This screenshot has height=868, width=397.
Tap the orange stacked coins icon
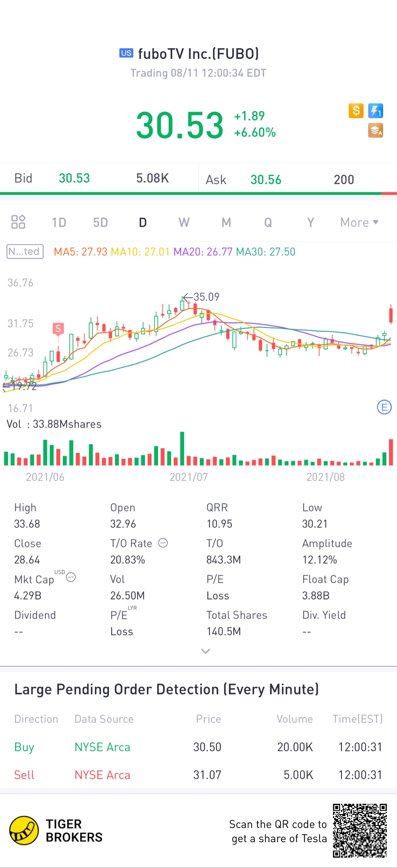point(375,130)
